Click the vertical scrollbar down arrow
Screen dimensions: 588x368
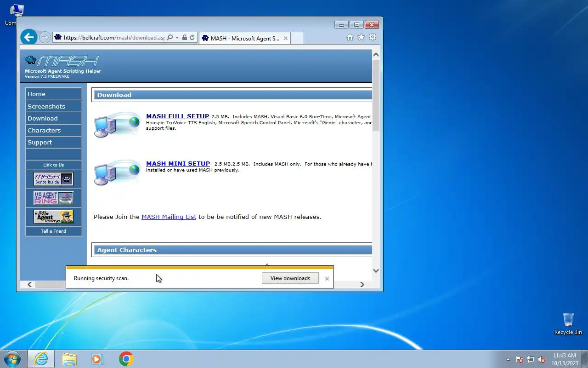pos(376,270)
